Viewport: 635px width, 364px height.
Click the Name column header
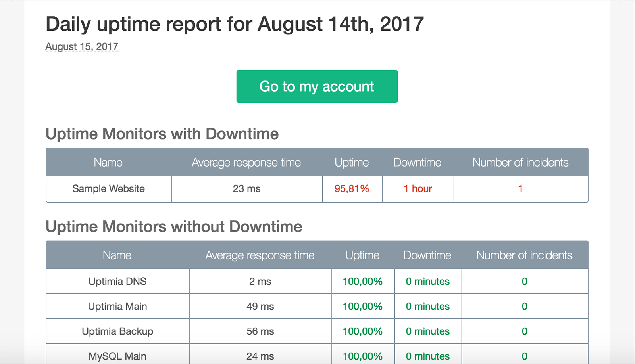coord(108,162)
